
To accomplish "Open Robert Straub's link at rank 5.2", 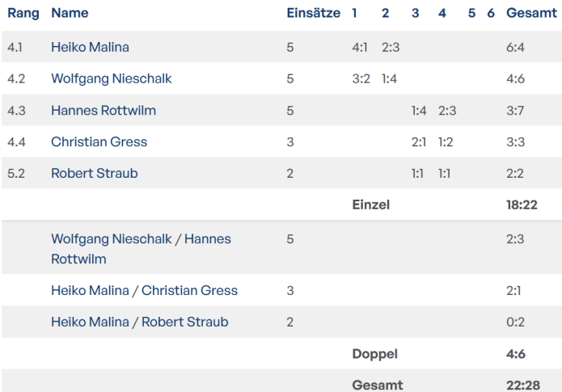I will pyautogui.click(x=94, y=173).
